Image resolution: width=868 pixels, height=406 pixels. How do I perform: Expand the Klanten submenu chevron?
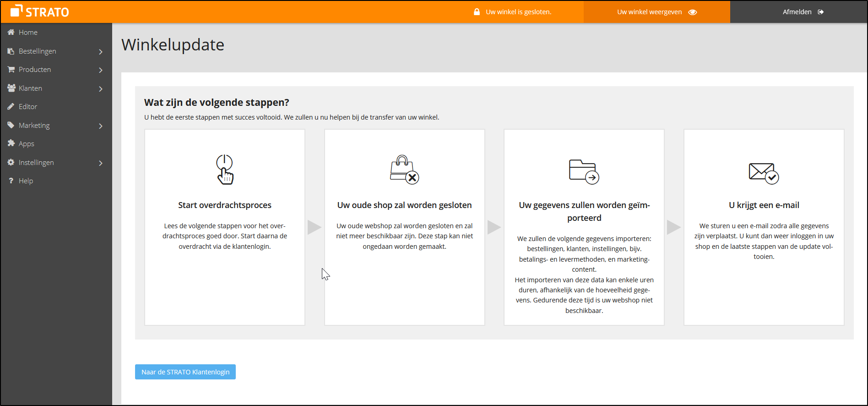click(101, 88)
